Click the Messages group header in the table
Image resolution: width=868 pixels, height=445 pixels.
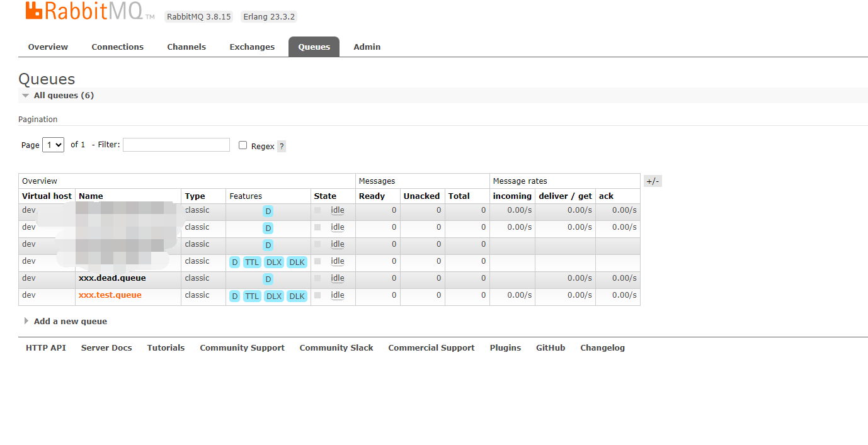[377, 181]
